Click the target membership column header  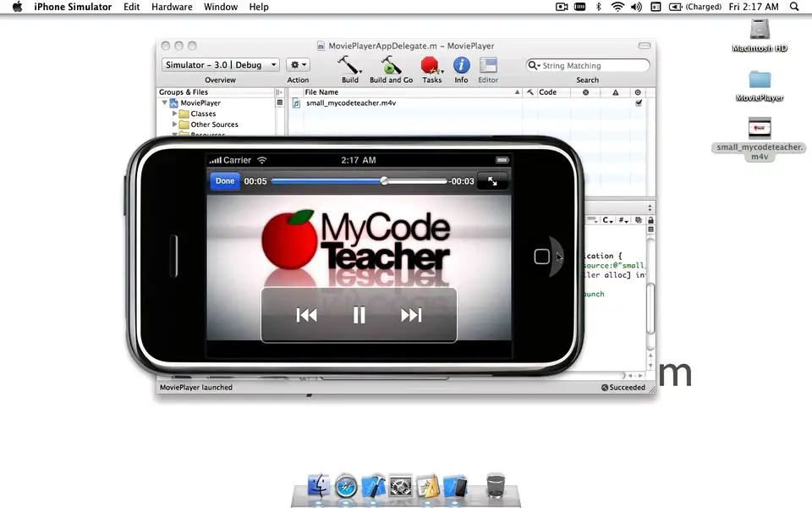coord(638,92)
